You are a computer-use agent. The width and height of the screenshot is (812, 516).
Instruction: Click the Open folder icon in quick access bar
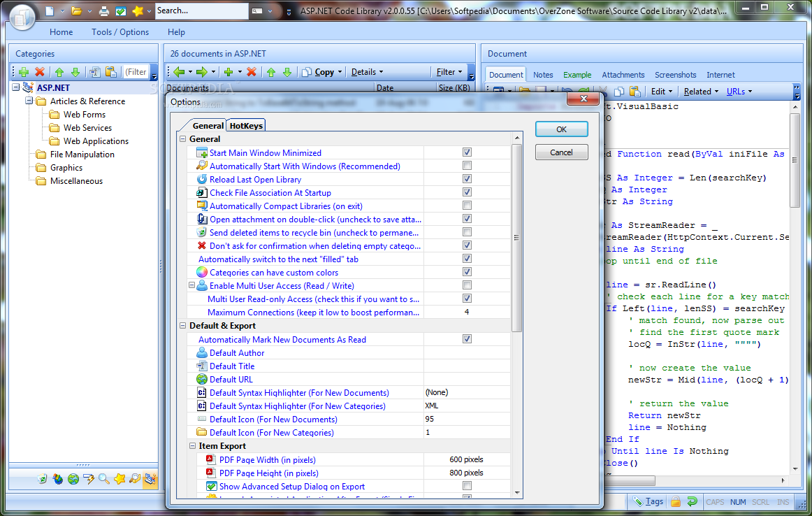click(x=77, y=10)
